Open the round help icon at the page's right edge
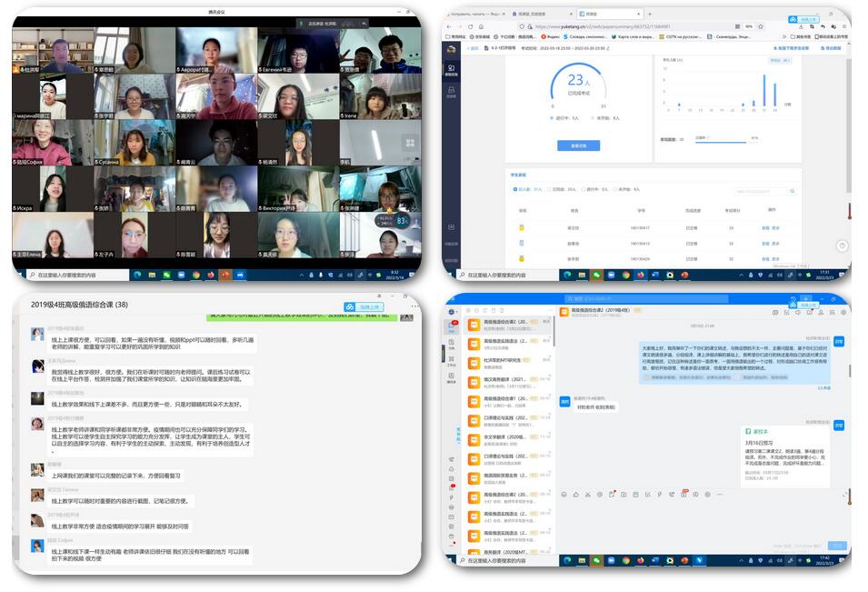 pyautogui.click(x=842, y=246)
